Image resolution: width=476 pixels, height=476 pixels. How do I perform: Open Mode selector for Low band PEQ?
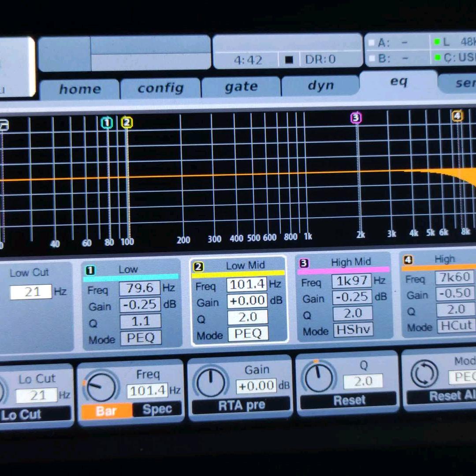141,338
